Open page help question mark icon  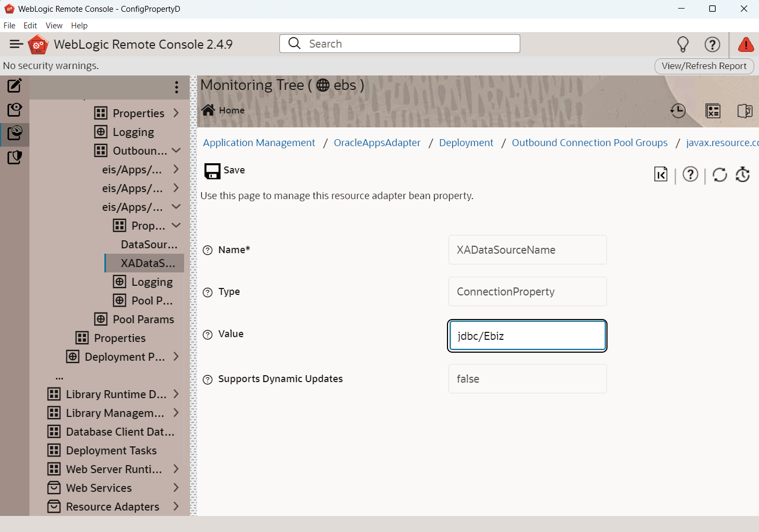coord(690,174)
